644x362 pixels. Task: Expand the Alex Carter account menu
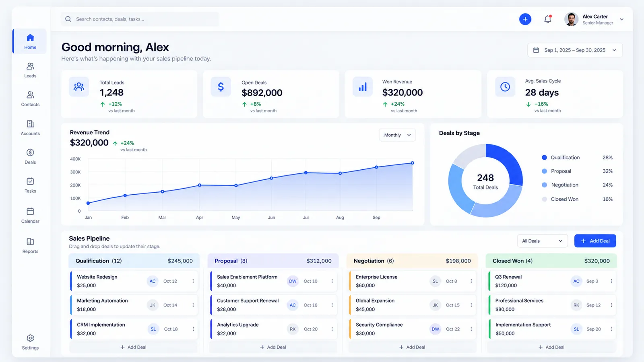coord(621,19)
